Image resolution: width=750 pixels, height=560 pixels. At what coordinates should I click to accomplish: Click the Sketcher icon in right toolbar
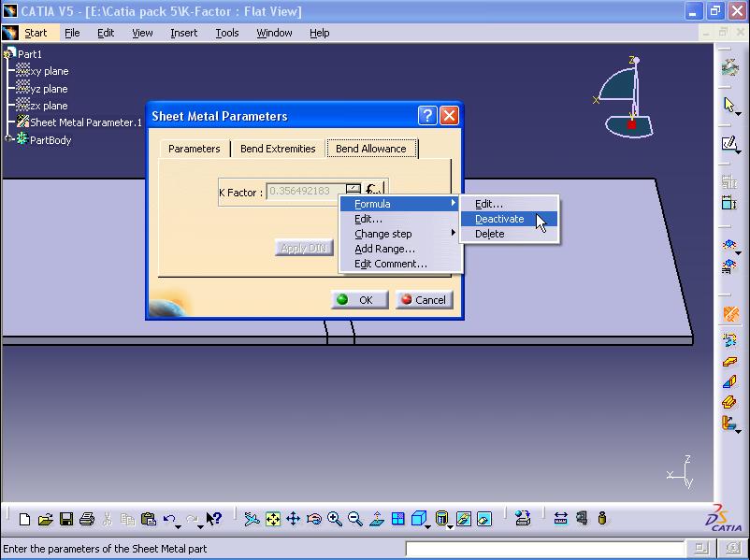coord(728,143)
